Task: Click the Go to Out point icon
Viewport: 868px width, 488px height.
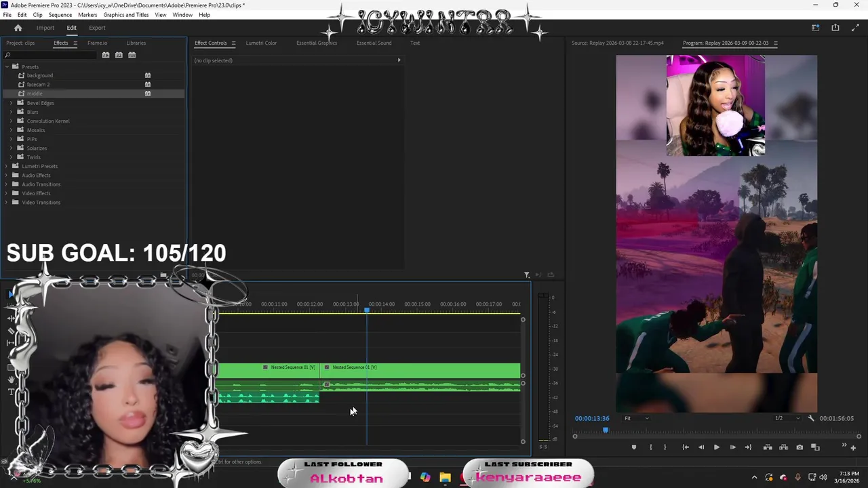Action: click(748, 447)
